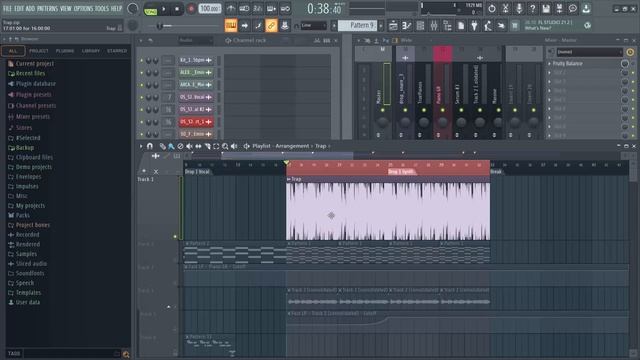Adjust the Master mixer track pan knob
This screenshot has width=640, height=360.
(382, 122)
